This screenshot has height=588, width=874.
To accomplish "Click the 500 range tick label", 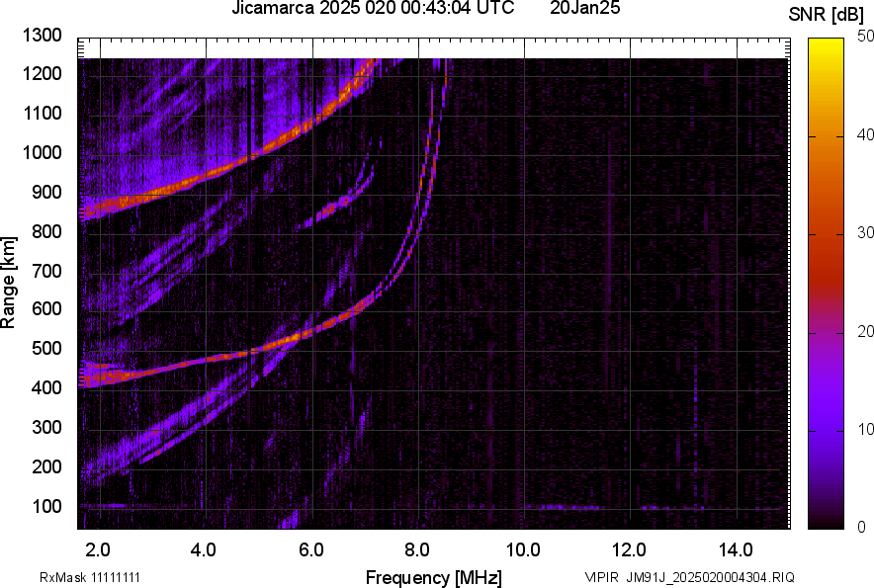I will pyautogui.click(x=46, y=349).
